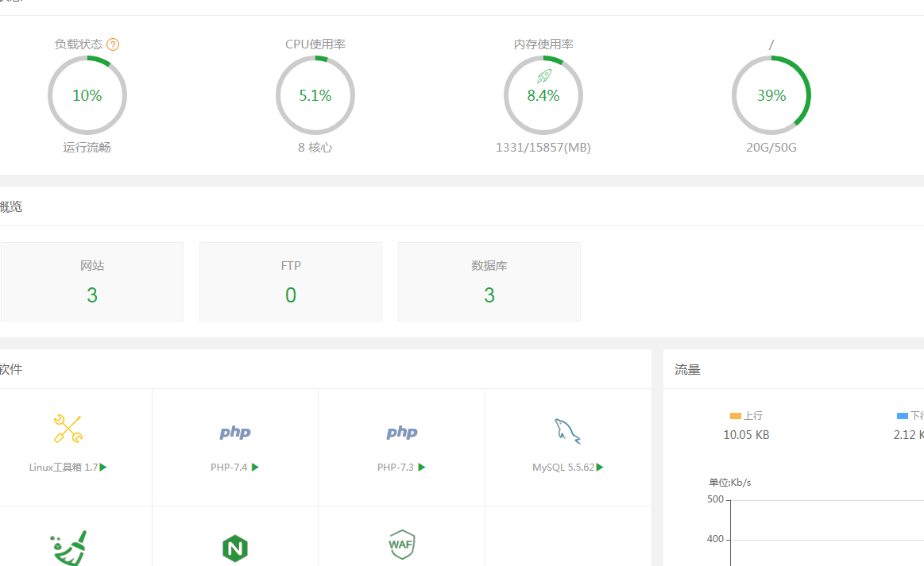
Task: Click the 400 axis label on chart
Action: pos(715,538)
